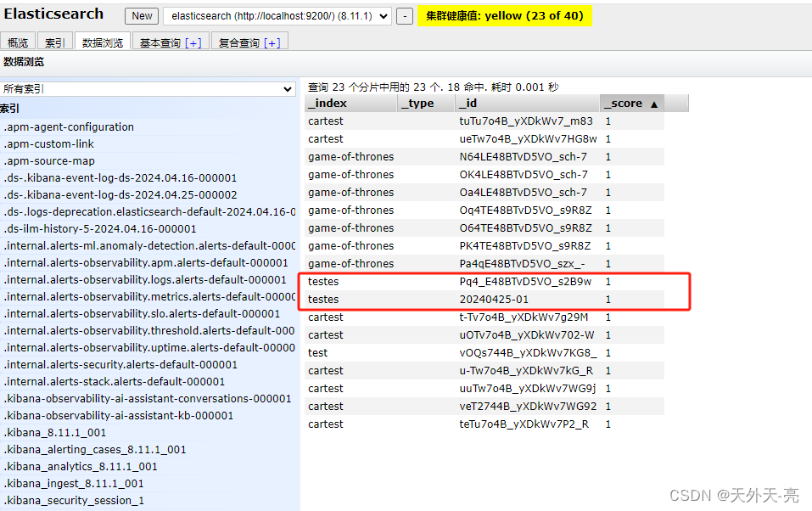View the yellow cluster health status
This screenshot has height=511, width=812.
[504, 16]
